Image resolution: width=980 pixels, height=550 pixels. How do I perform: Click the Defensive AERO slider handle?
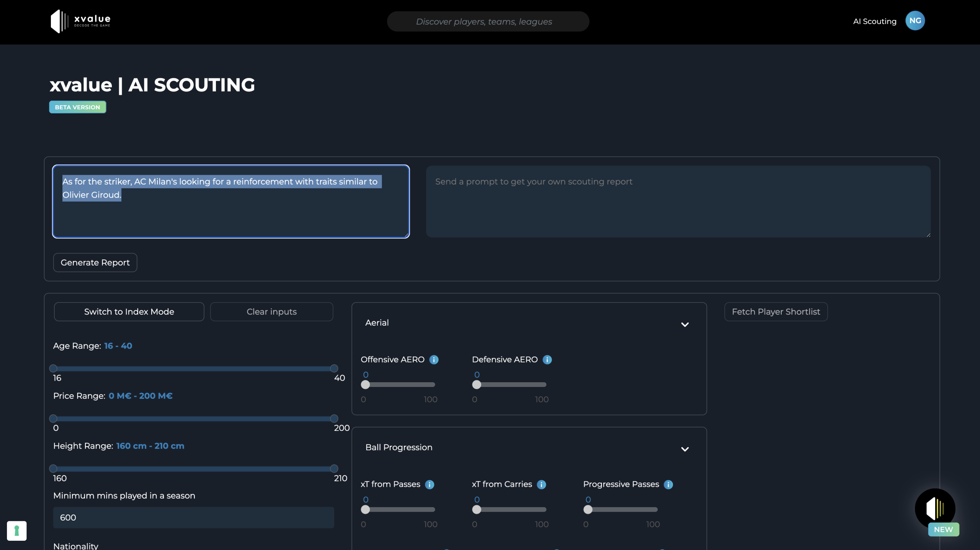(477, 385)
